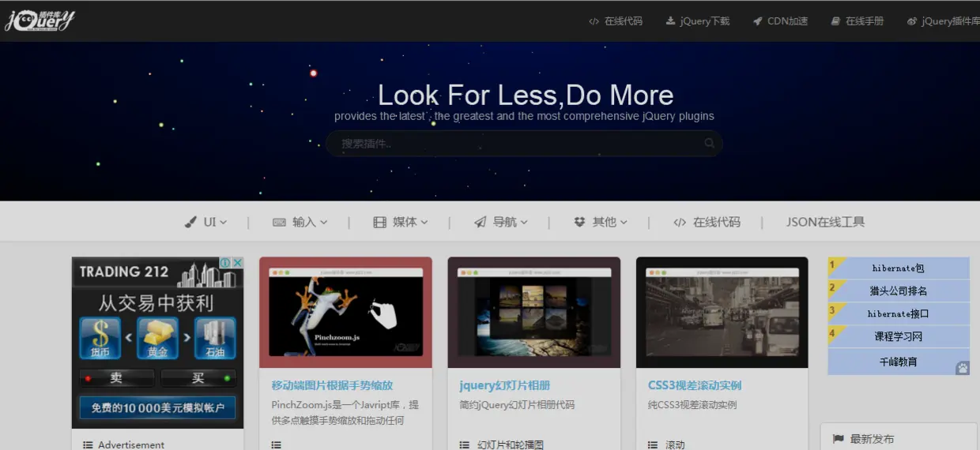Open the CSS3视差滚动实例 article title
The width and height of the screenshot is (980, 450).
[x=695, y=385]
